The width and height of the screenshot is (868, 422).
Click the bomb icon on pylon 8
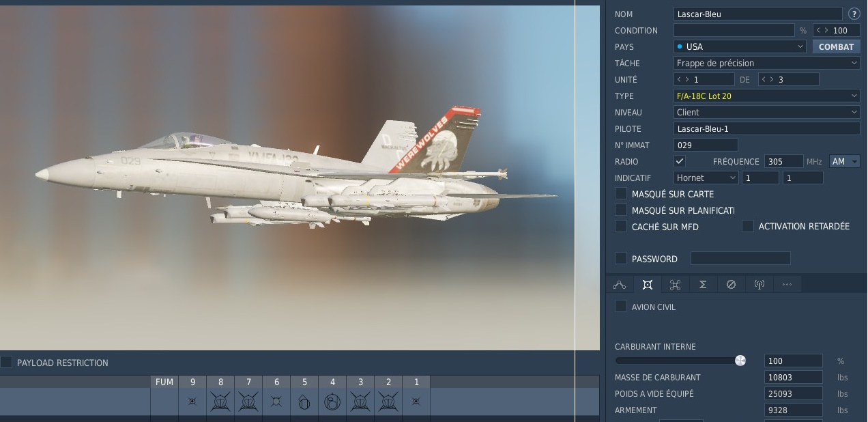[220, 402]
